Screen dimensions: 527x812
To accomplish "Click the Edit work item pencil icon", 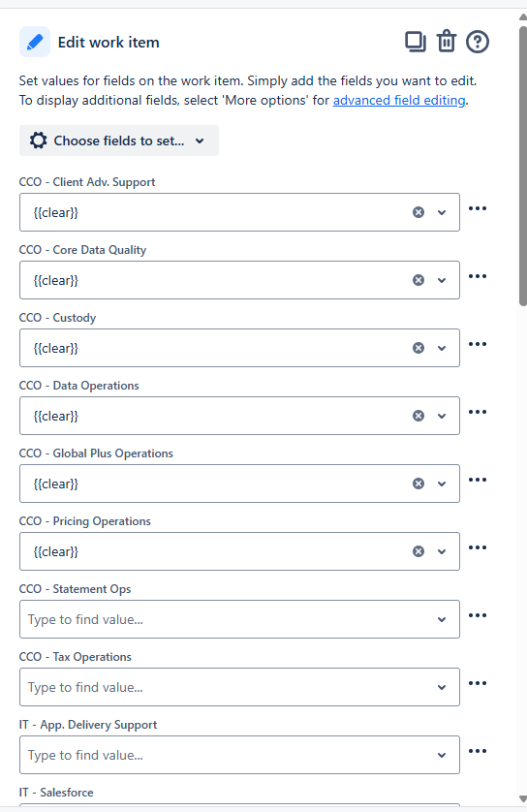I will click(x=35, y=42).
